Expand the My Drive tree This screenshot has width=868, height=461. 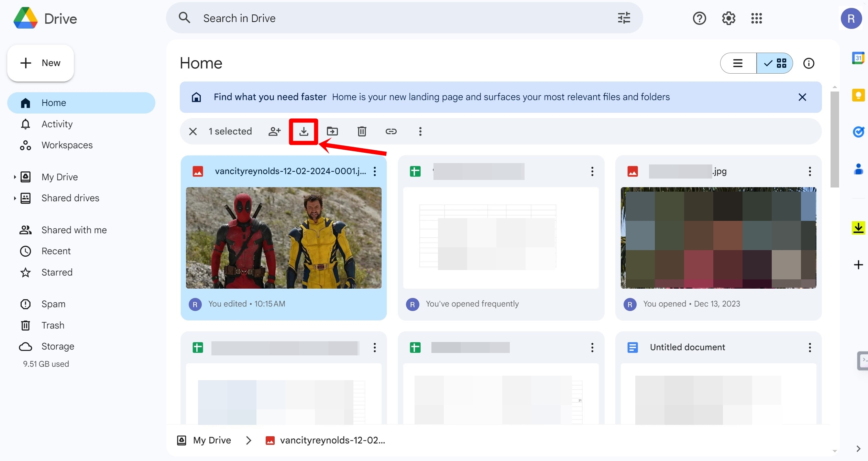point(14,177)
